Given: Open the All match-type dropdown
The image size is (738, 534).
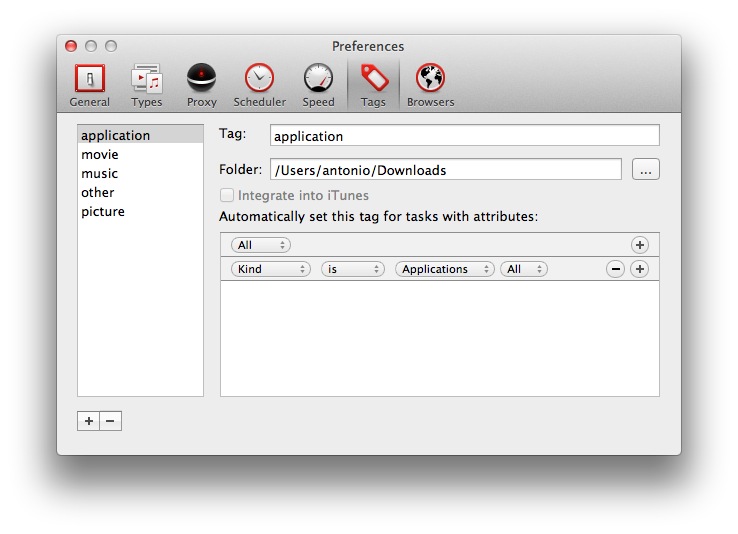Looking at the screenshot, I should pyautogui.click(x=261, y=245).
